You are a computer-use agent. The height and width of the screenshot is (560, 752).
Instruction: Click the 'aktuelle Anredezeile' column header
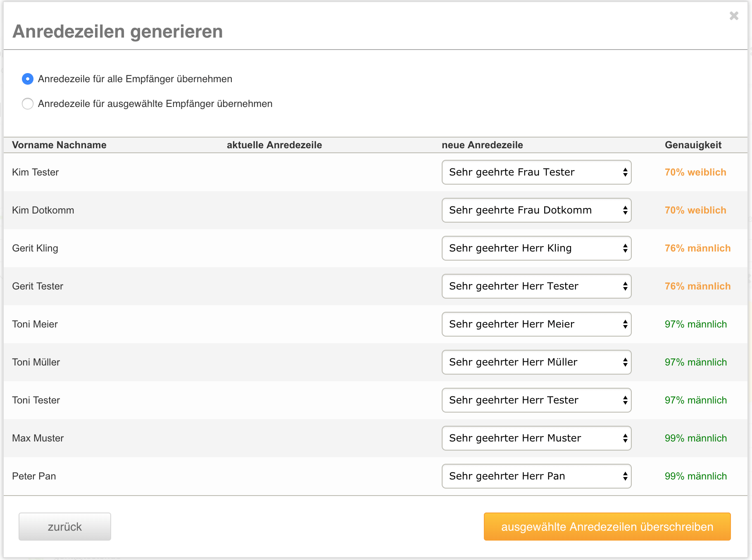274,145
